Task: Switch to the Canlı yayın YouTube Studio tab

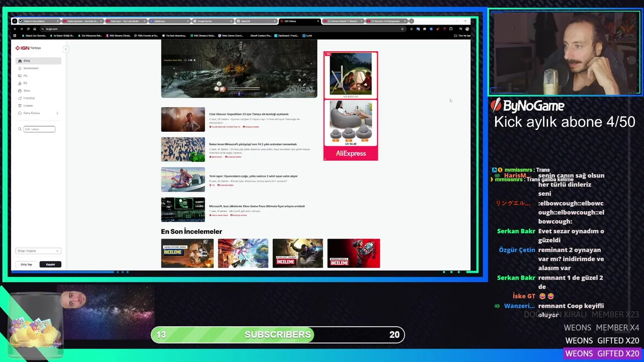Action: (x=126, y=21)
